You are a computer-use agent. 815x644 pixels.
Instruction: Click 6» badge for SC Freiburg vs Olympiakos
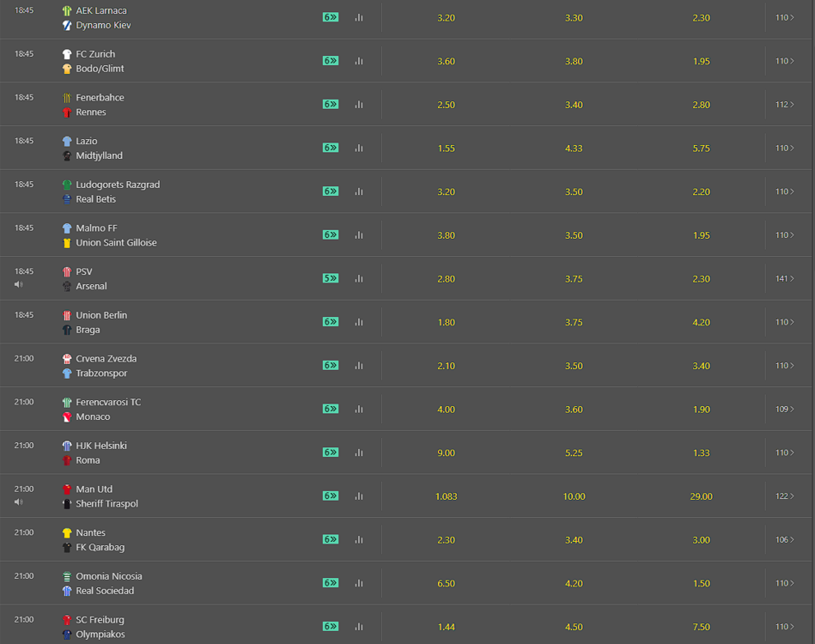(331, 627)
